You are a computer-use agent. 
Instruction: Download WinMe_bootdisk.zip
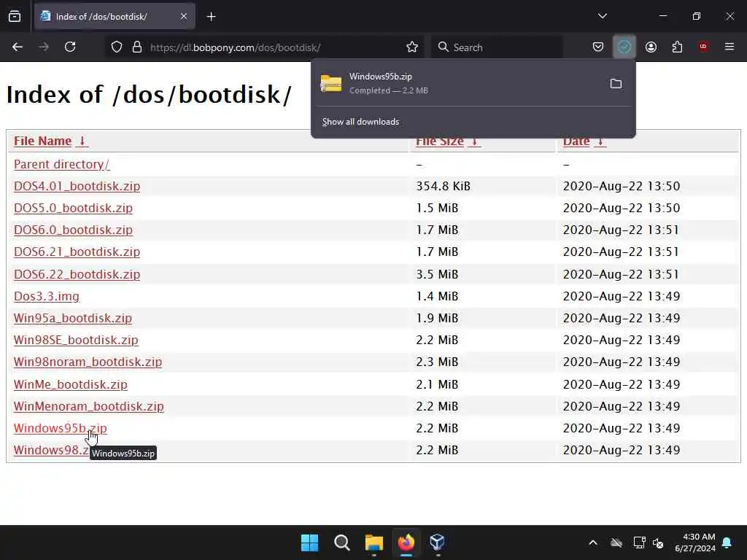point(71,384)
